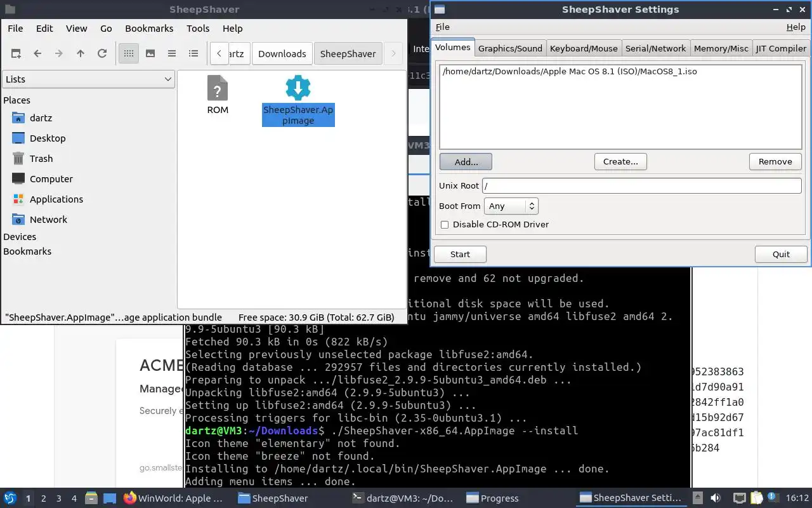The height and width of the screenshot is (508, 812).
Task: Open Computer in Places sidebar
Action: click(51, 179)
